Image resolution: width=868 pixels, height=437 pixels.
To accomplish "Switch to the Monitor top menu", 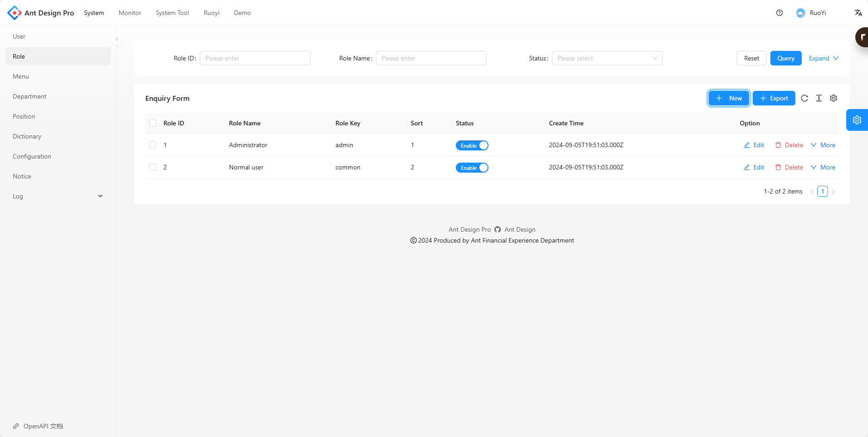I will [130, 13].
